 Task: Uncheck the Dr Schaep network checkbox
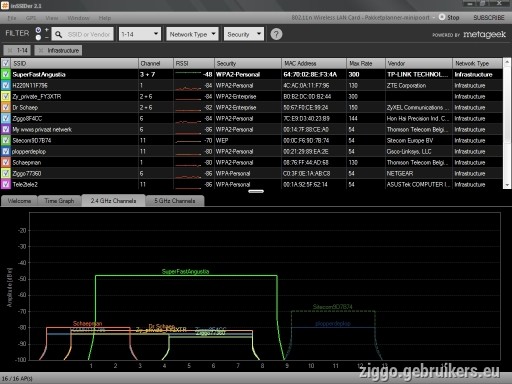click(6, 107)
